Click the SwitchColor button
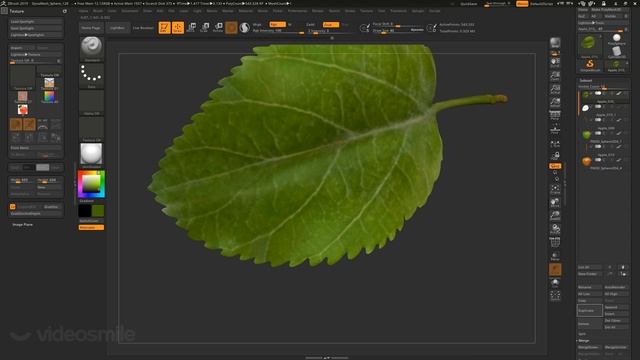The width and height of the screenshot is (640, 360). pos(91,221)
